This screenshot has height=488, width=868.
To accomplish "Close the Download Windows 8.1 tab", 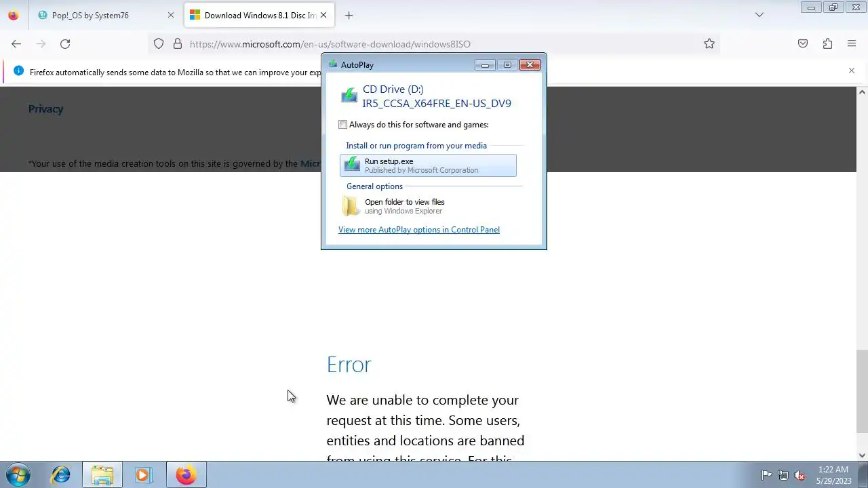I will point(323,15).
